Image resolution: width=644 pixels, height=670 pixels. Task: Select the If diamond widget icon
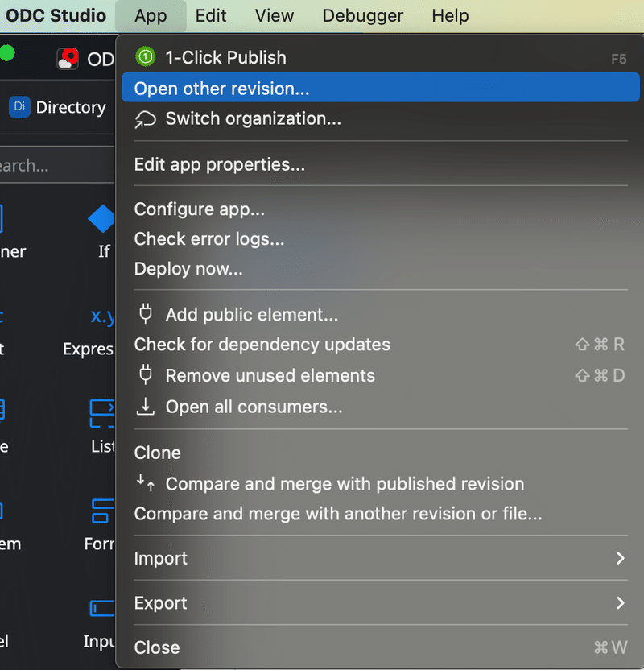(101, 218)
